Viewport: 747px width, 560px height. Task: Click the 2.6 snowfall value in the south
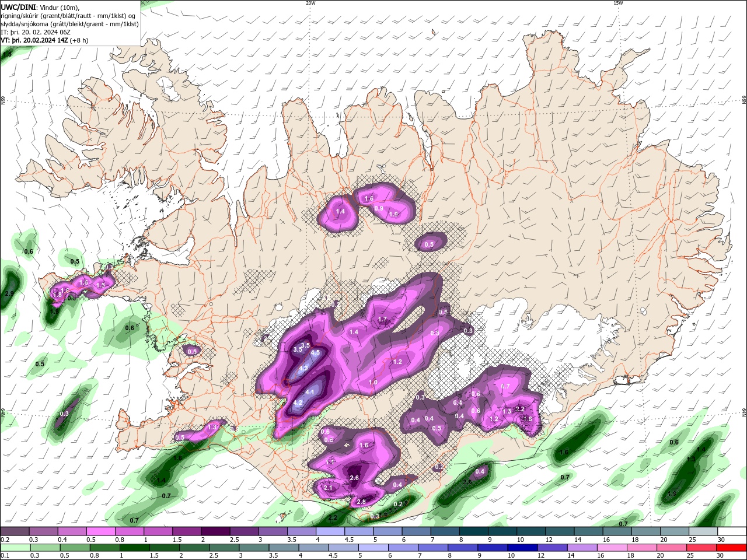pos(354,478)
